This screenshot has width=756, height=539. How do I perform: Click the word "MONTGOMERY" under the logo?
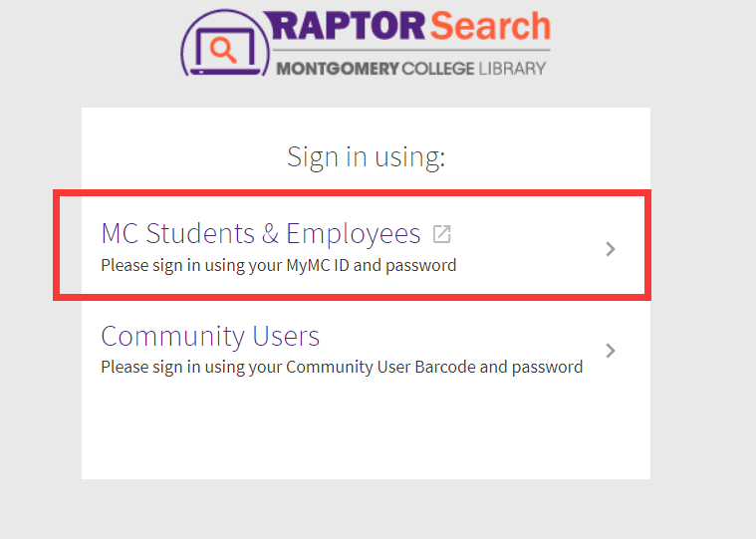click(336, 69)
